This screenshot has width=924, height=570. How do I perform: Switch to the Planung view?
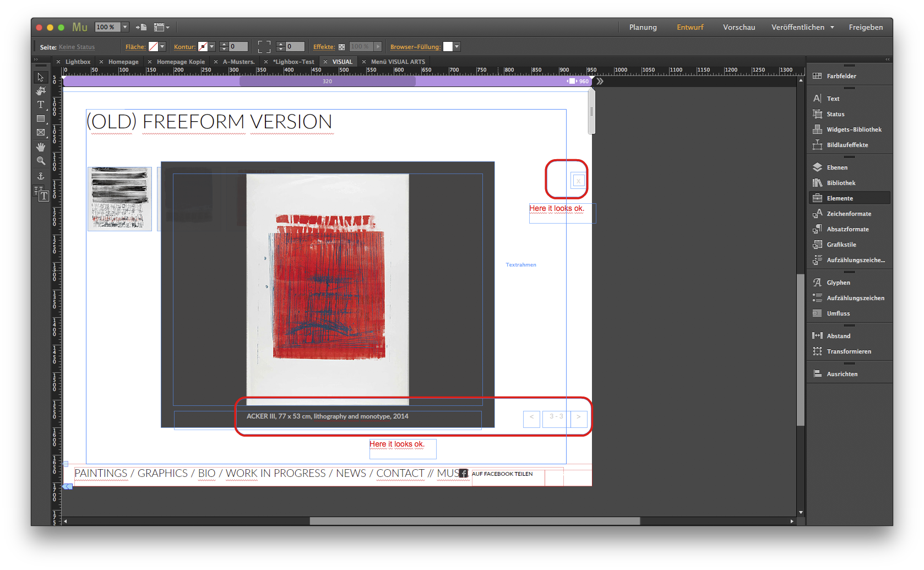point(643,27)
